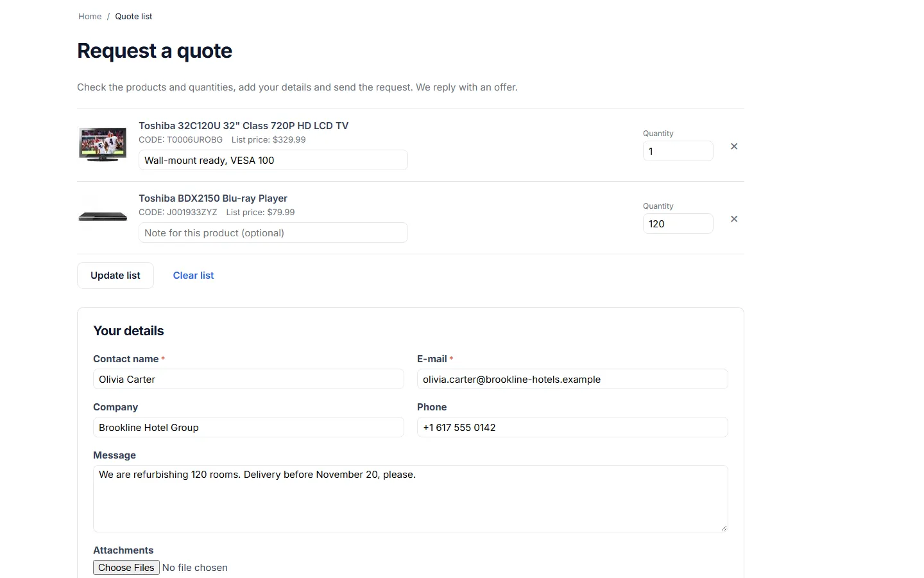Open the Toshiba TV product thumbnail
The image size is (924, 578).
pyautogui.click(x=103, y=144)
